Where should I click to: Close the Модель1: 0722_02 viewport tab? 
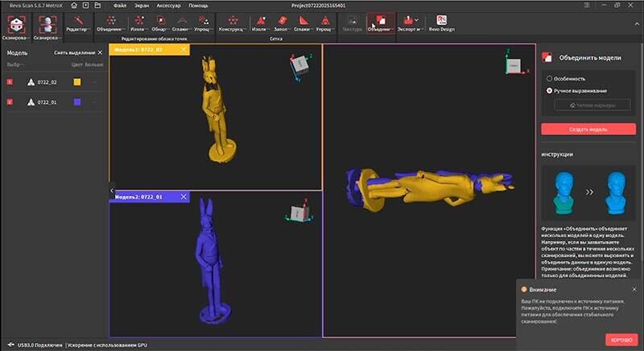click(x=184, y=49)
